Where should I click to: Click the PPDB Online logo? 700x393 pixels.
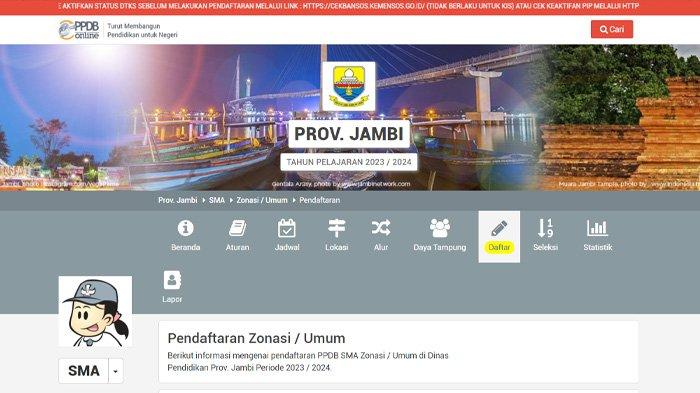(x=79, y=30)
